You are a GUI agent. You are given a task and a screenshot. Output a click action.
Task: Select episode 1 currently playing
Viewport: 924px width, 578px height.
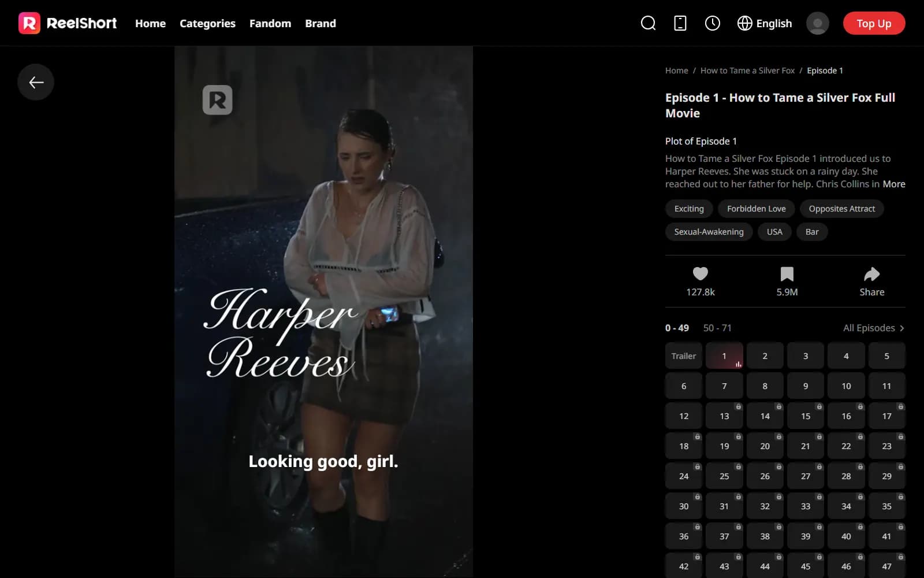point(724,356)
